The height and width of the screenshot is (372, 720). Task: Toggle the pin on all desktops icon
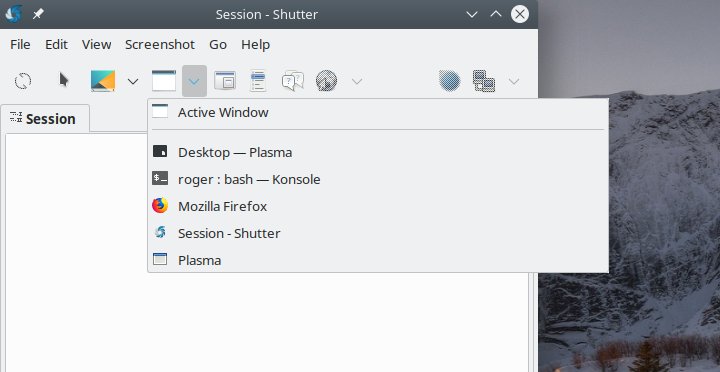coord(38,14)
